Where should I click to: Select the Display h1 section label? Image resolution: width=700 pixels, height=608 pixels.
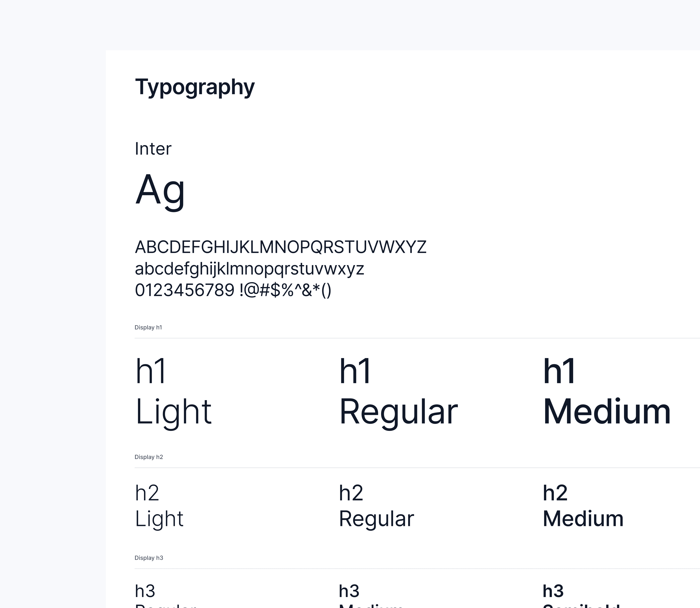148,327
